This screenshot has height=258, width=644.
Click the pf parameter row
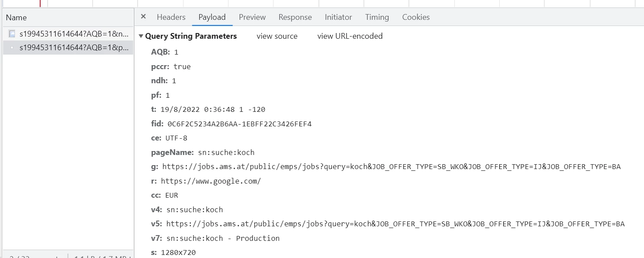coord(161,95)
